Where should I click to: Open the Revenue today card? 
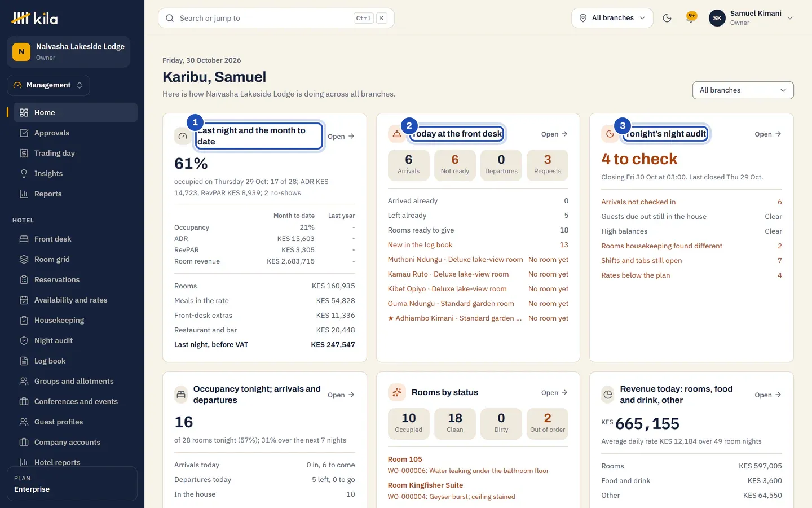coord(768,395)
